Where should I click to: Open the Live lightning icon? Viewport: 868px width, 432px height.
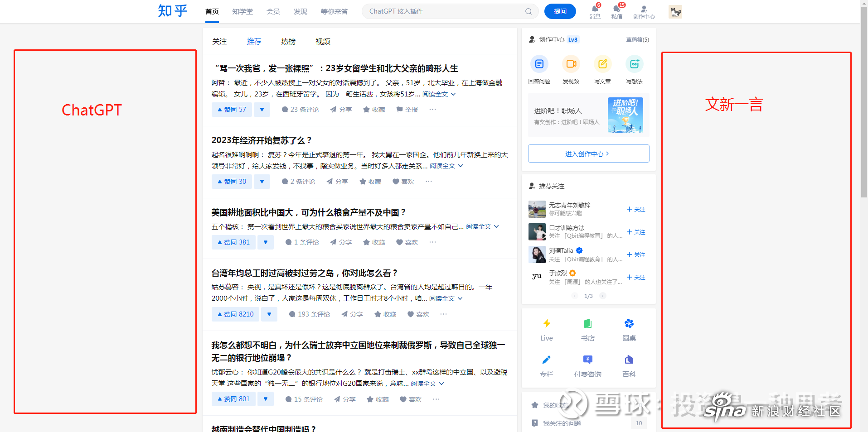tap(547, 323)
